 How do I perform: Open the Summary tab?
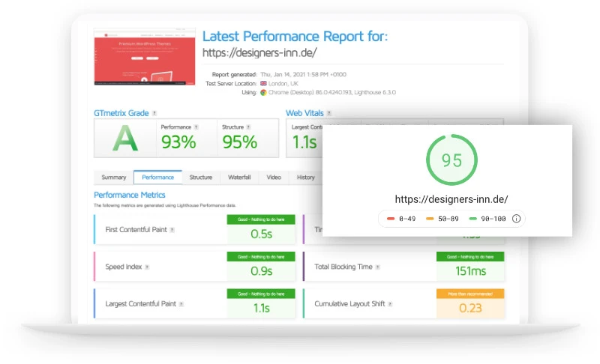tap(114, 178)
